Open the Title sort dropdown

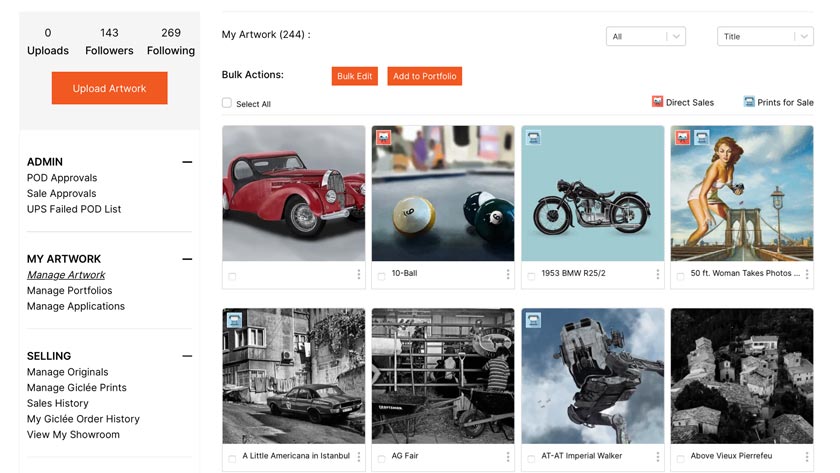[765, 37]
